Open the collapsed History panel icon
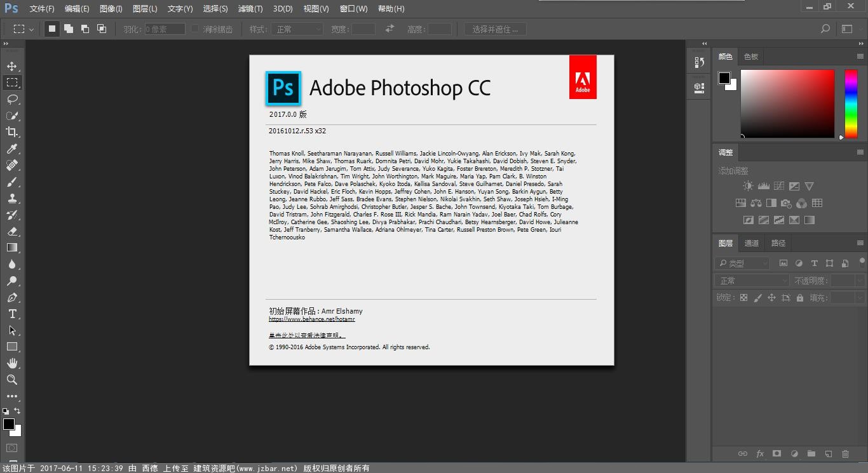 [700, 62]
